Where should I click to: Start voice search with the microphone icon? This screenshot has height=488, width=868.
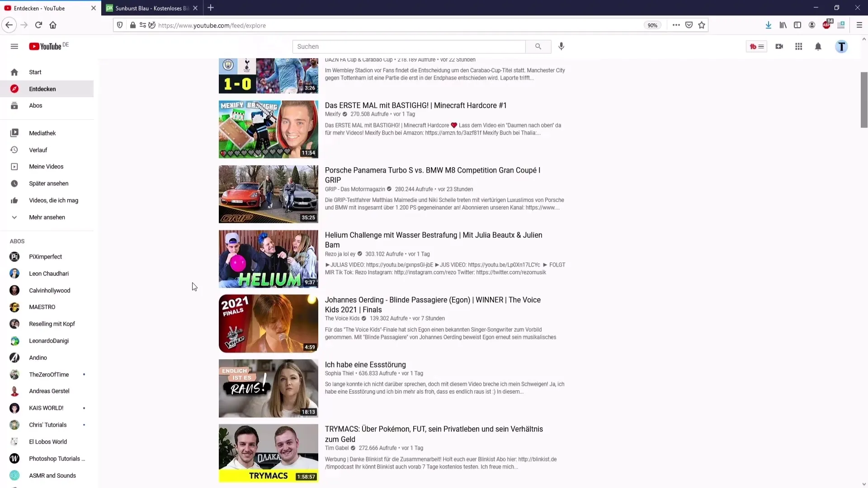pyautogui.click(x=561, y=47)
